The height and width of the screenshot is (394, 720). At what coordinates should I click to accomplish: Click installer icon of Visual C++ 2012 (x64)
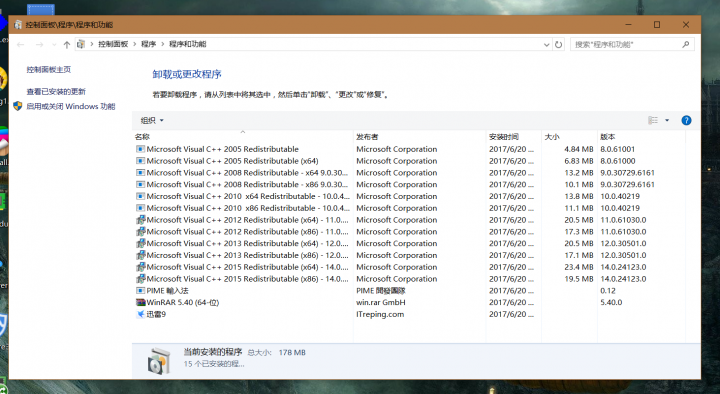click(x=141, y=220)
